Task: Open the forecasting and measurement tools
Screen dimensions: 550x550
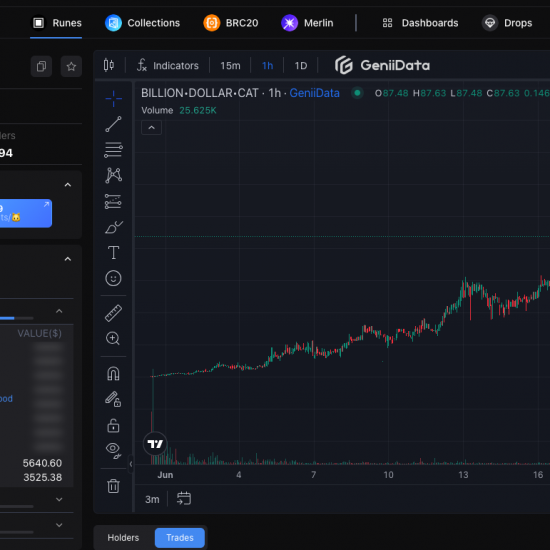Action: (x=113, y=201)
